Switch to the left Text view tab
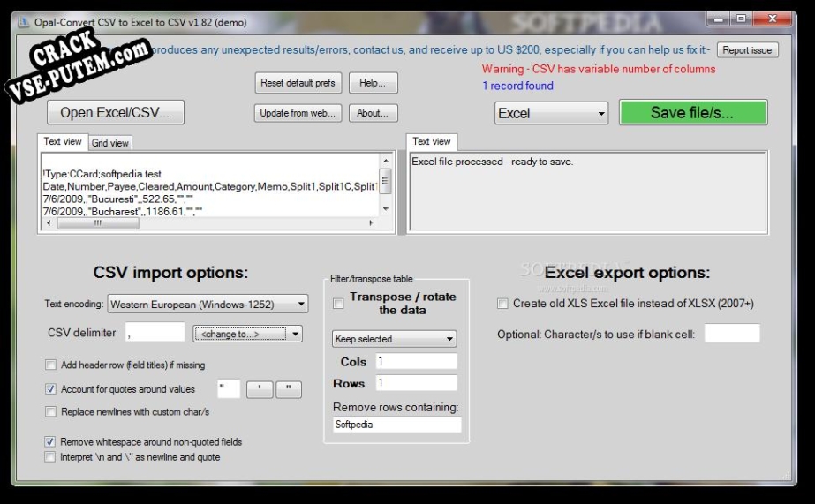815x504 pixels. (x=63, y=141)
